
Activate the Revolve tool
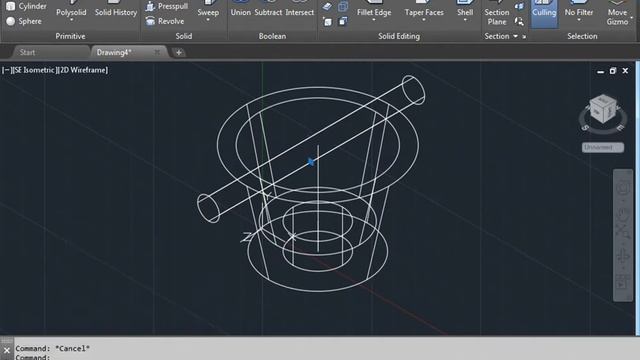coord(165,21)
